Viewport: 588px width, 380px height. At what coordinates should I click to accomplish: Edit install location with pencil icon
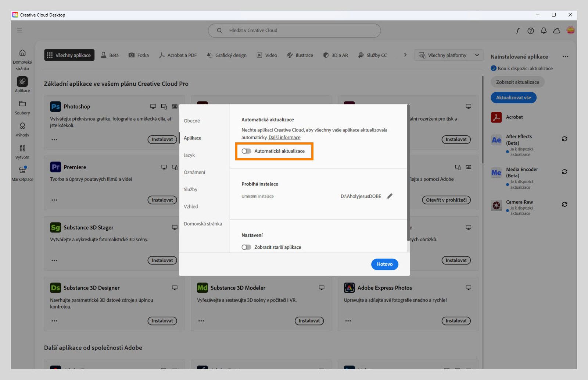pyautogui.click(x=390, y=196)
